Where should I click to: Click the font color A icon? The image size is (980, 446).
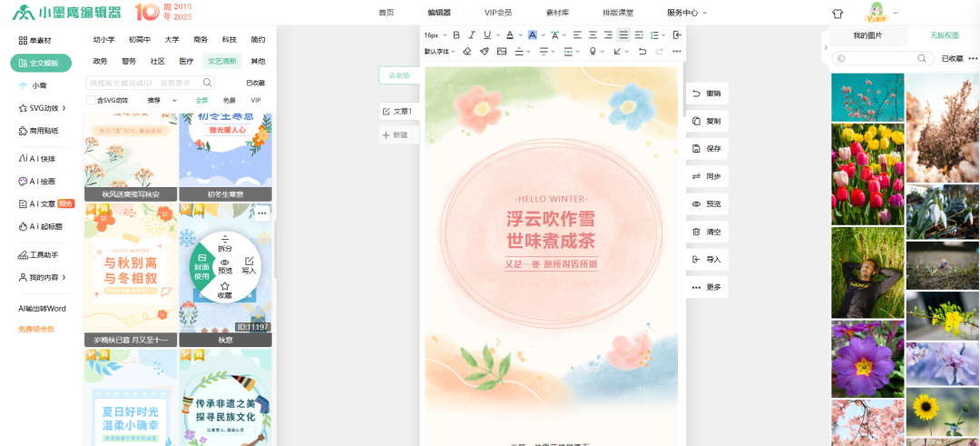(510, 35)
